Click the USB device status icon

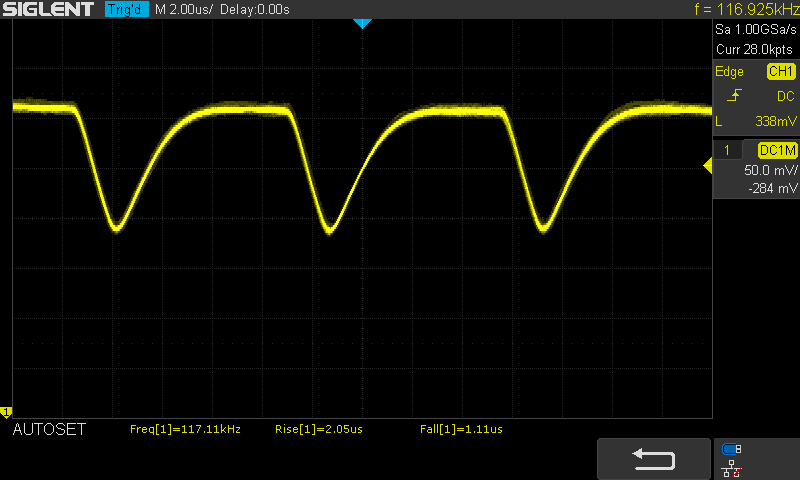(x=731, y=449)
